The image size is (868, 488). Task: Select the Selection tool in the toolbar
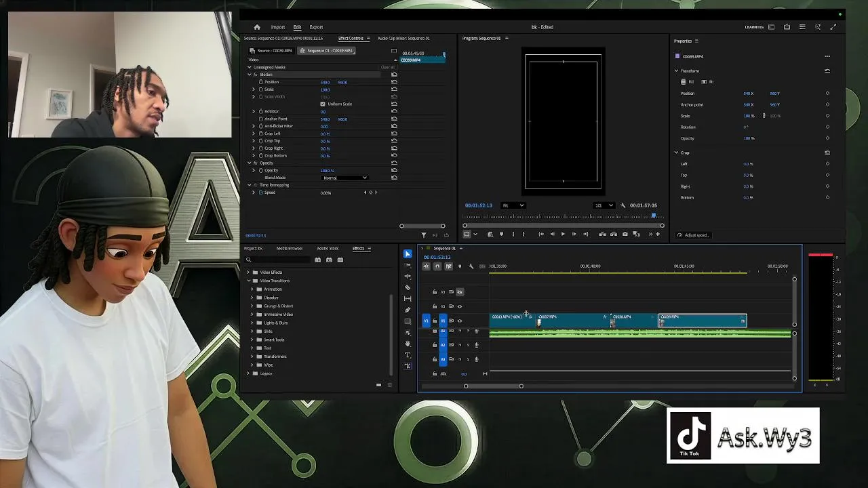pyautogui.click(x=408, y=253)
